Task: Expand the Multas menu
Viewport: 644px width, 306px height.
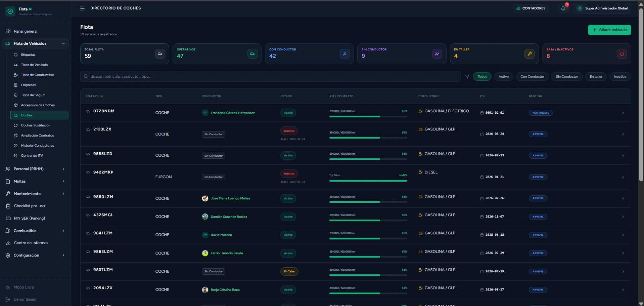Action: tap(36, 181)
